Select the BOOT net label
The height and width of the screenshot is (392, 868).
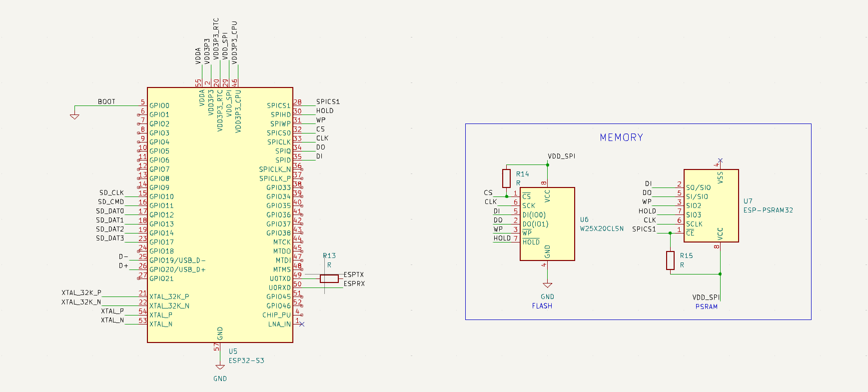click(x=106, y=101)
